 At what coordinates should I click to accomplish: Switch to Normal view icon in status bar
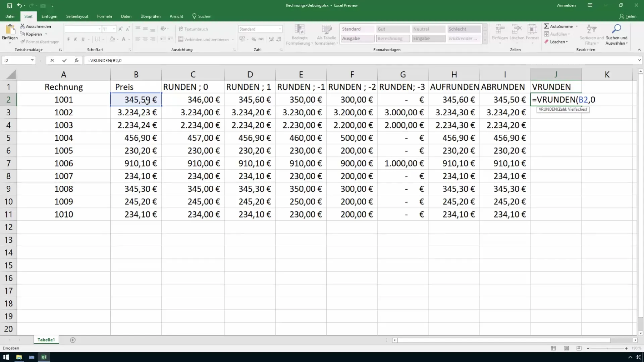(553, 348)
